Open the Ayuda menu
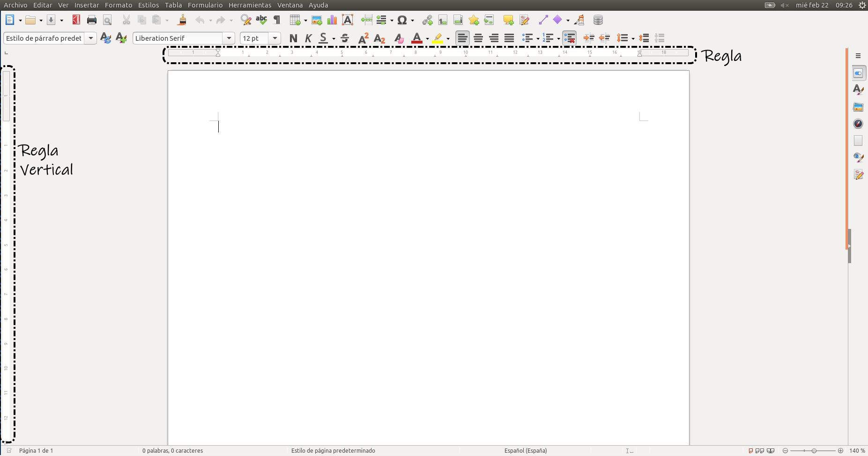The image size is (868, 456). pyautogui.click(x=318, y=5)
